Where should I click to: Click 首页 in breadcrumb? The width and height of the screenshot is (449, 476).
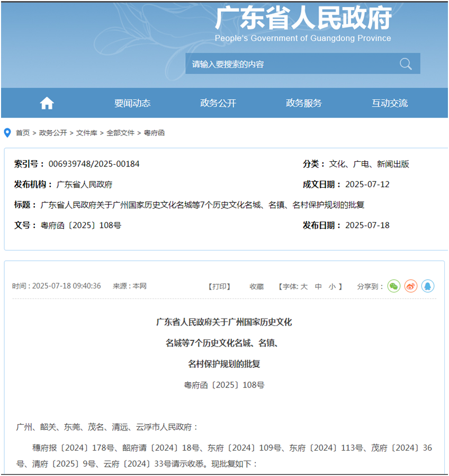23,133
